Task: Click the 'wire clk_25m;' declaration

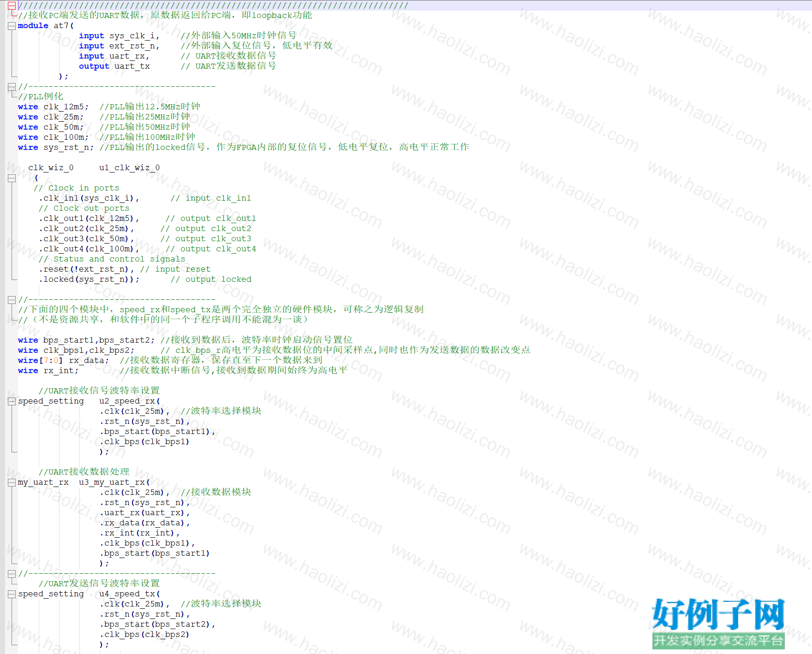Action: coord(51,117)
